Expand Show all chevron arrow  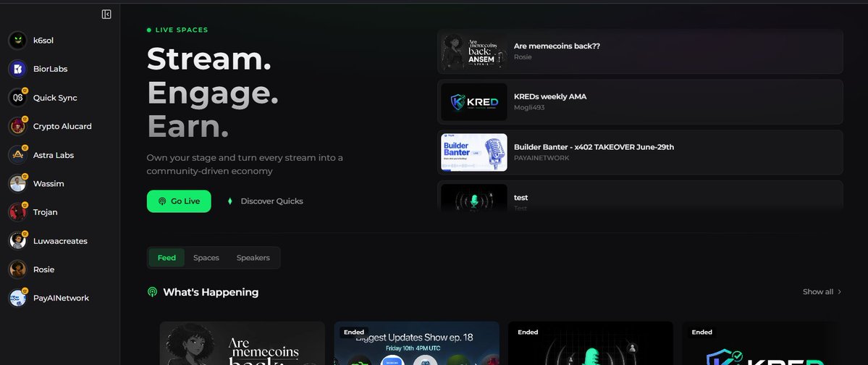[839, 292]
